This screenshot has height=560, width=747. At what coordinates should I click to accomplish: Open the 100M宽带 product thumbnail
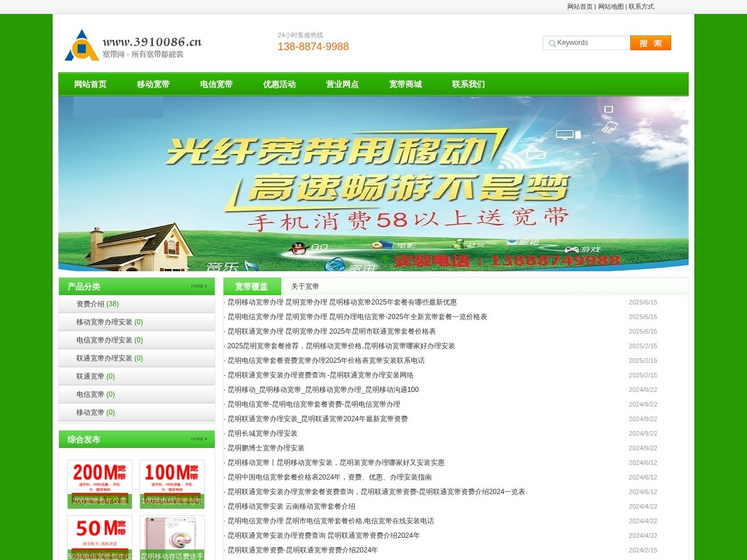click(172, 484)
